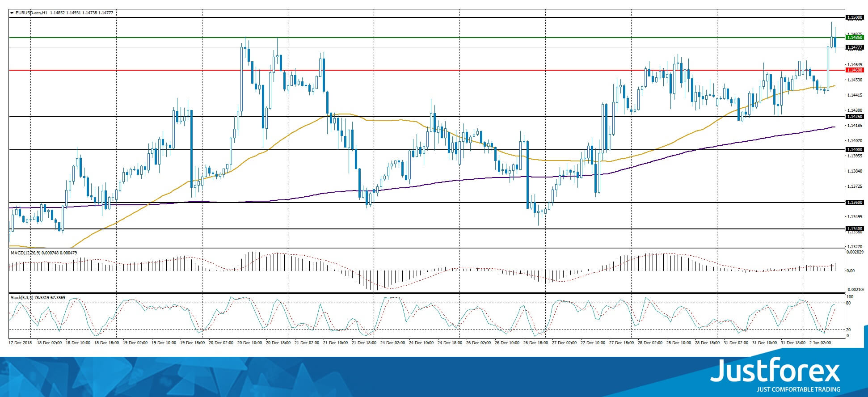
Task: Click the 19 Dec 10:00 time label
Action: tap(164, 343)
